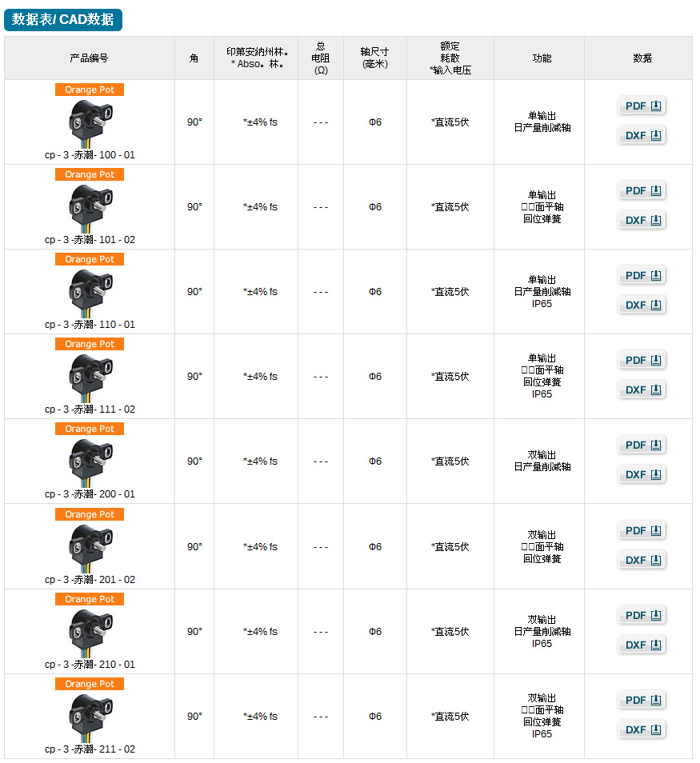Open product image of cp-3 211-02
The width and height of the screenshot is (700, 763).
point(90,717)
